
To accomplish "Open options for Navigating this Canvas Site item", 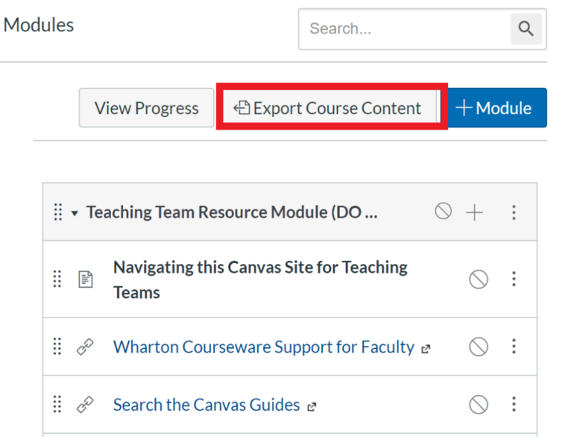I will 514,279.
